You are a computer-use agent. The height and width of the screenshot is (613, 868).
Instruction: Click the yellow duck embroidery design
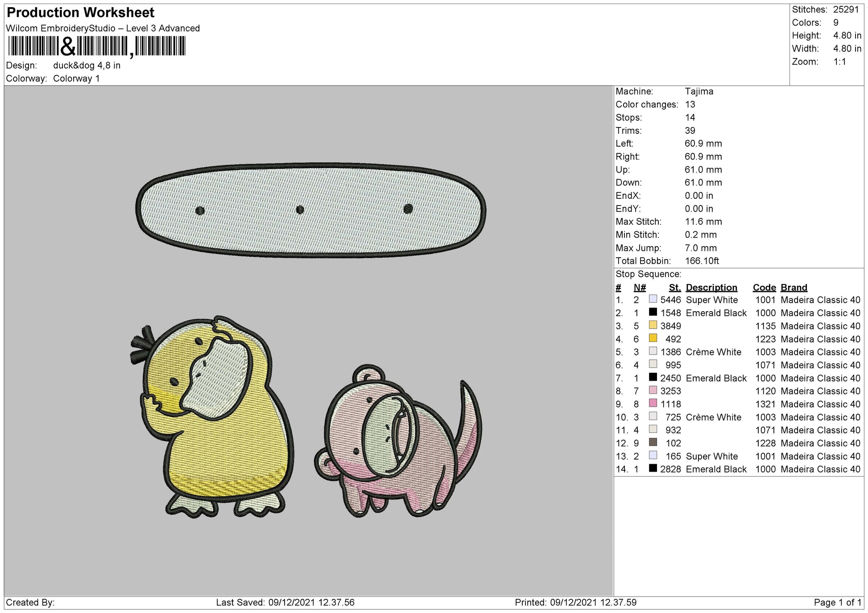click(212, 417)
